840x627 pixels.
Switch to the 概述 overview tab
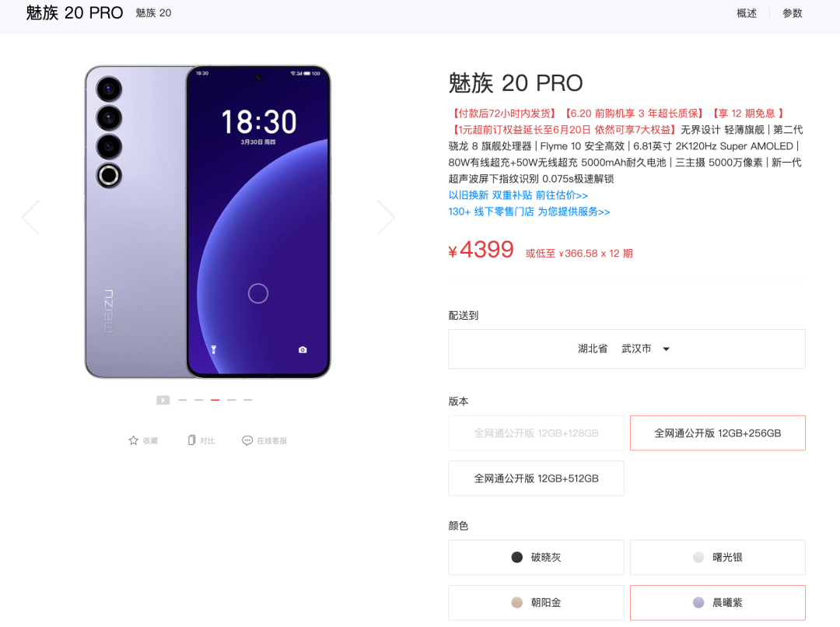(746, 13)
